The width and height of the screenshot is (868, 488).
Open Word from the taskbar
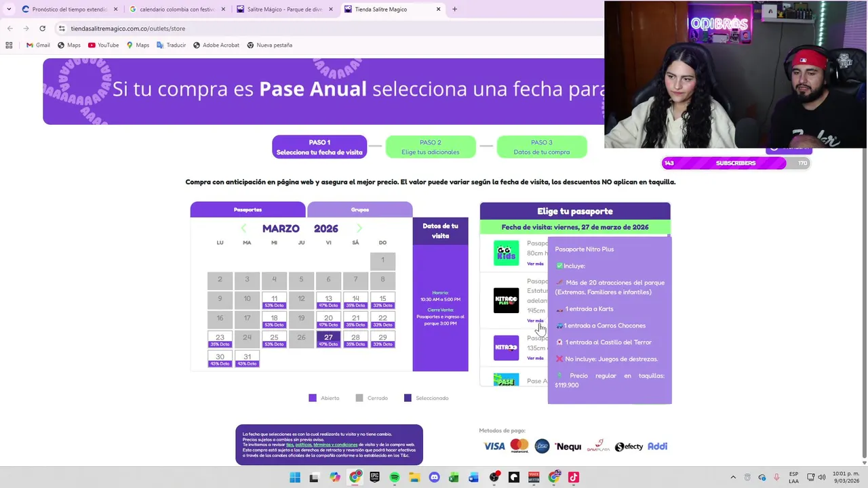(473, 477)
